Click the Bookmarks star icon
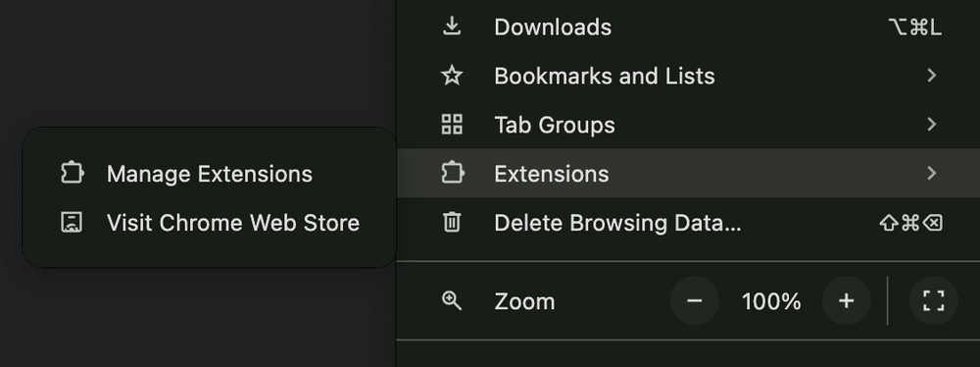The width and height of the screenshot is (980, 367). coord(451,76)
